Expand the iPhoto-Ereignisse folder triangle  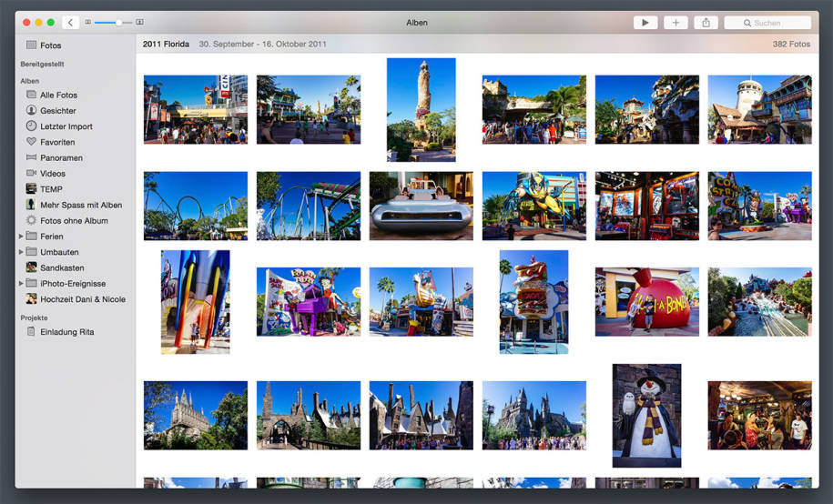21,284
